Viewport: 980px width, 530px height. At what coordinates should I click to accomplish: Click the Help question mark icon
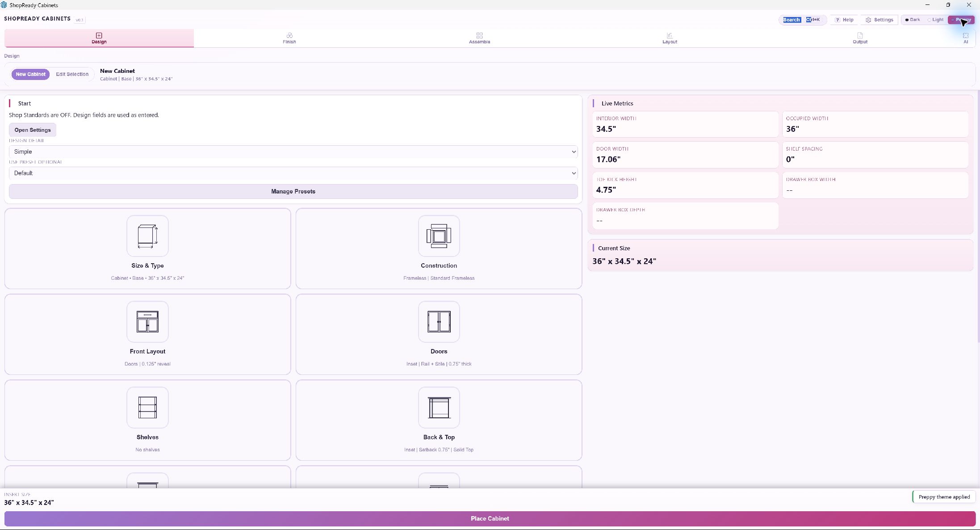[838, 20]
